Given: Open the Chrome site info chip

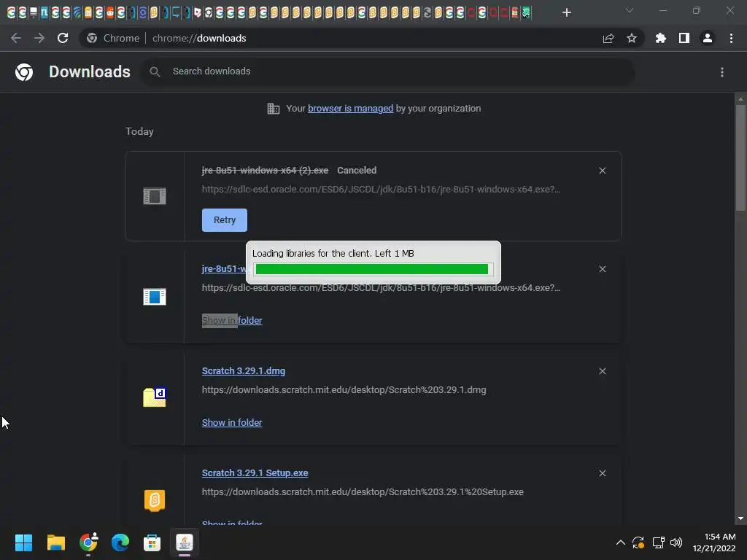Looking at the screenshot, I should (x=113, y=38).
